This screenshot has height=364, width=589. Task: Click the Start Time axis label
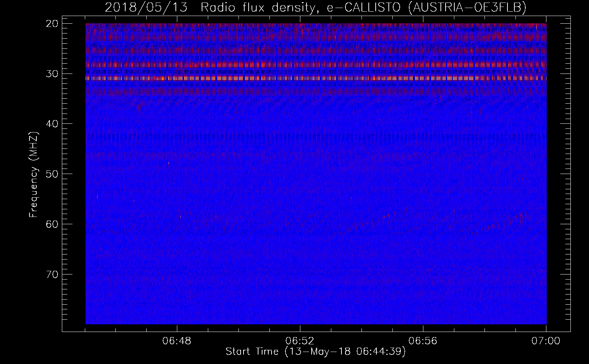316,352
